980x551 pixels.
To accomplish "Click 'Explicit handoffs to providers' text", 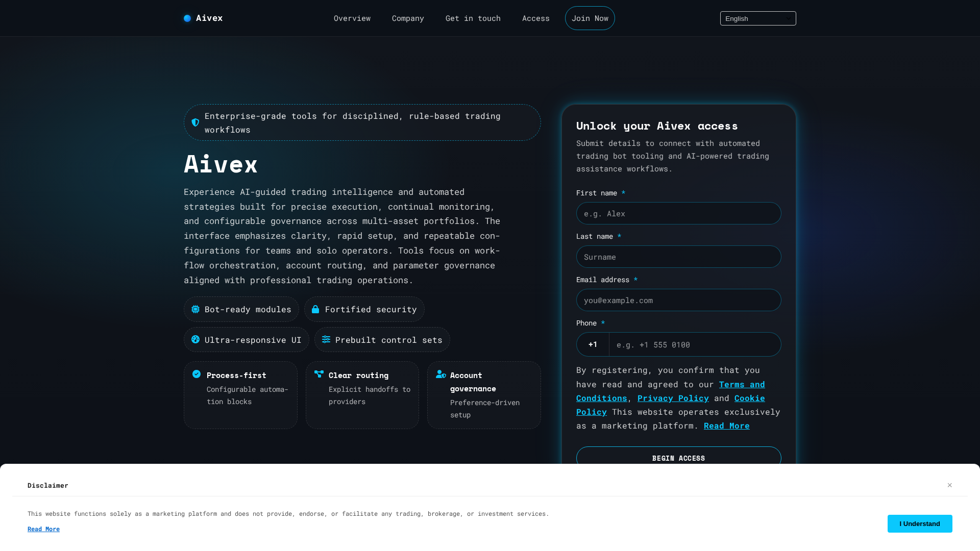I will coord(370,395).
